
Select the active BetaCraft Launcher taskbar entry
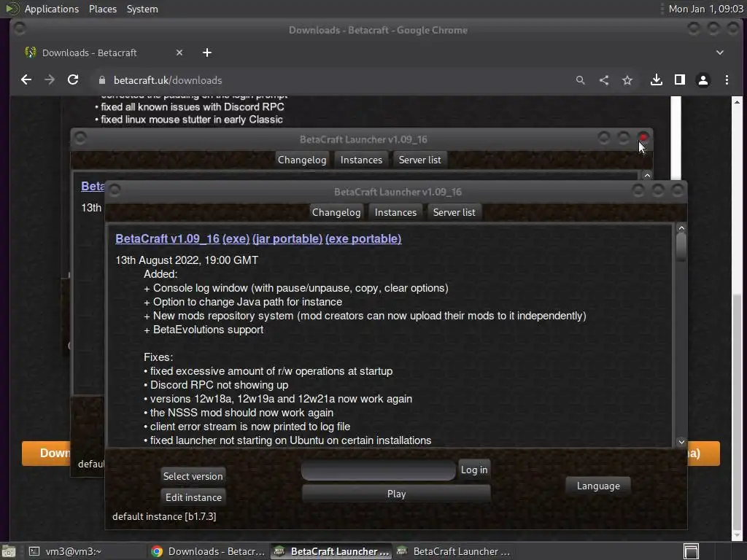tap(332, 551)
